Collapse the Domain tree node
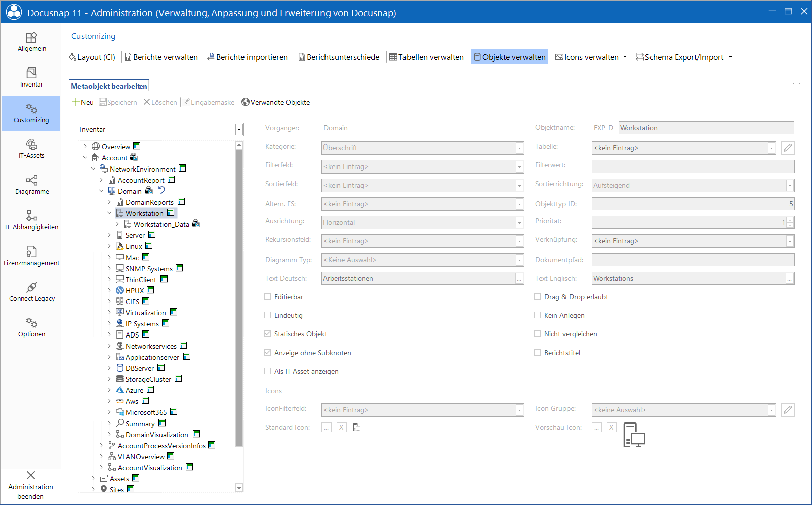The width and height of the screenshot is (812, 505). pyautogui.click(x=101, y=191)
